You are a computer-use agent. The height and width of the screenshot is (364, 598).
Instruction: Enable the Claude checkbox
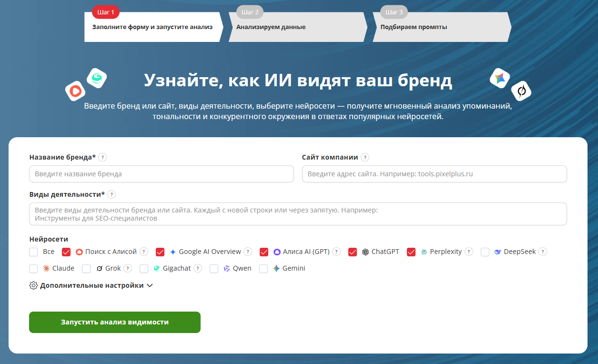click(x=33, y=268)
